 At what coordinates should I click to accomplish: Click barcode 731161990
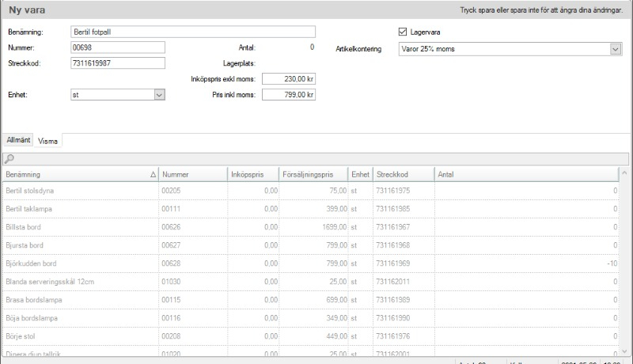click(x=392, y=317)
